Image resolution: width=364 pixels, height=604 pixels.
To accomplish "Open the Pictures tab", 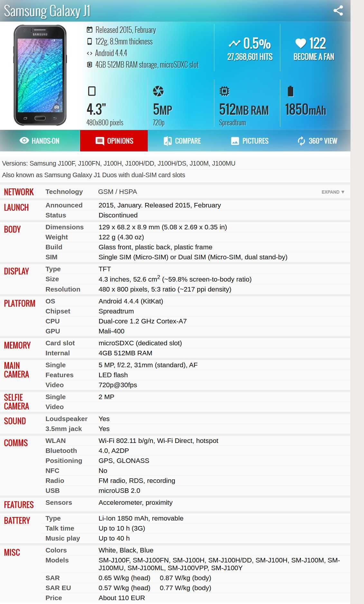I will pyautogui.click(x=250, y=141).
